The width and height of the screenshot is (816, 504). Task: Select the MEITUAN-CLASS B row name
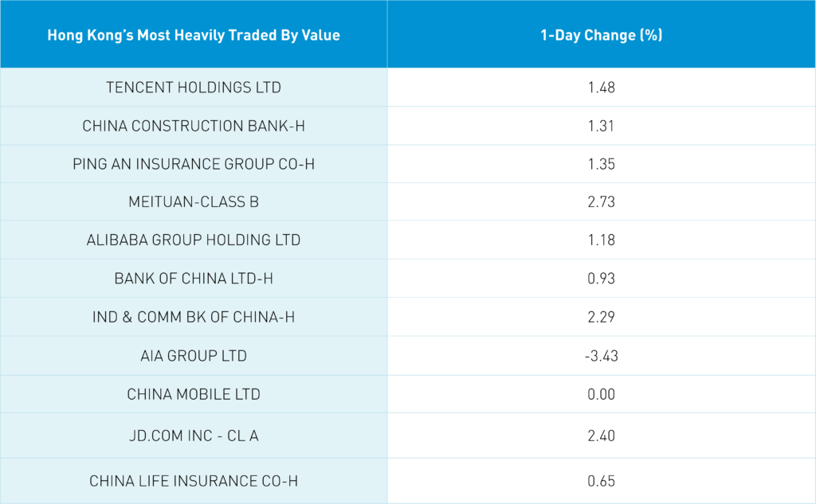(x=194, y=202)
